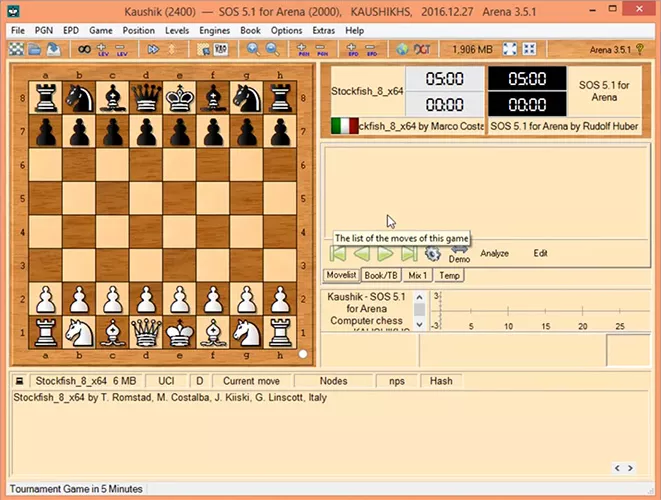Click the plus EPD toolbar icon
661x500 pixels.
point(352,49)
